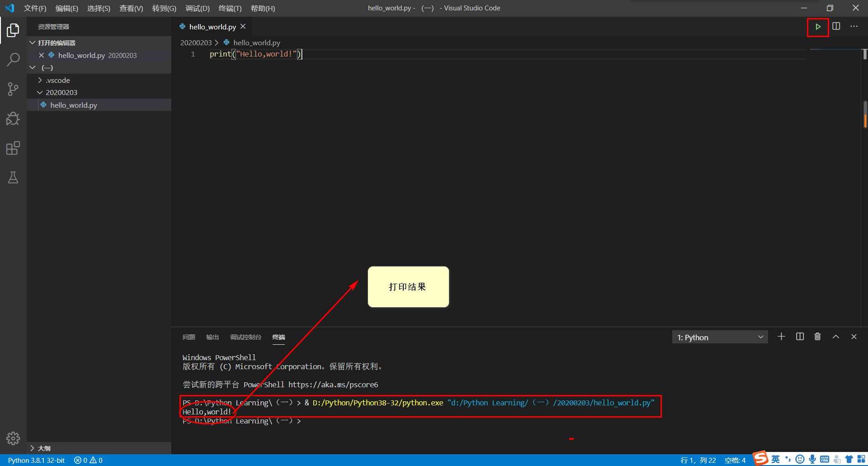
Task: Open the Search view in activity bar
Action: point(13,59)
